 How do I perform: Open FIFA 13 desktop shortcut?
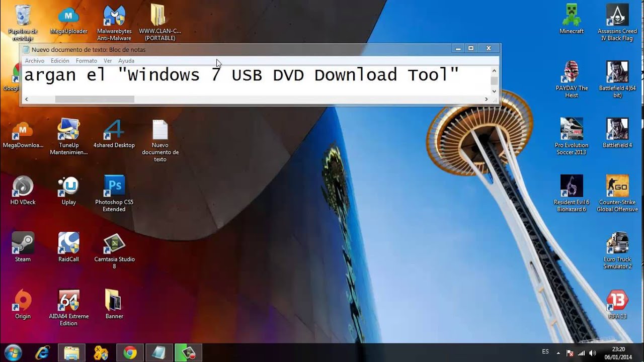617,305
